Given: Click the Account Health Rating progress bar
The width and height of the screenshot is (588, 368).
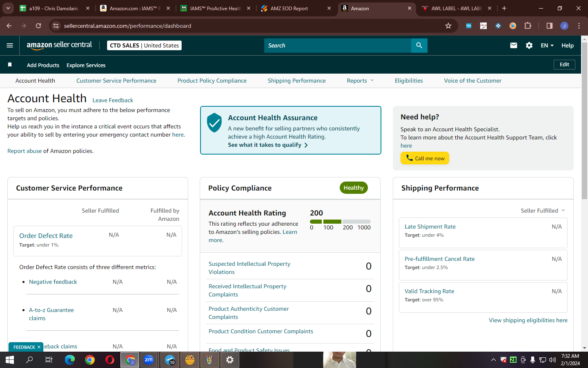Looking at the screenshot, I should 340,222.
